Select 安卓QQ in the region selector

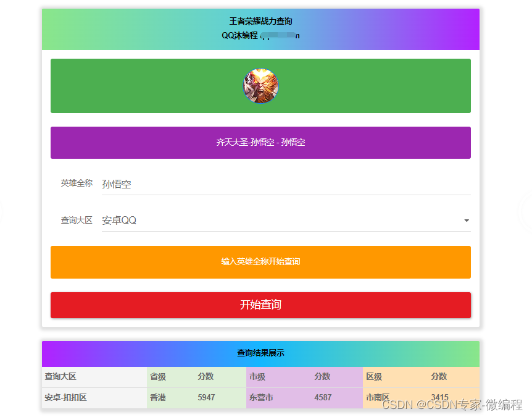point(120,220)
